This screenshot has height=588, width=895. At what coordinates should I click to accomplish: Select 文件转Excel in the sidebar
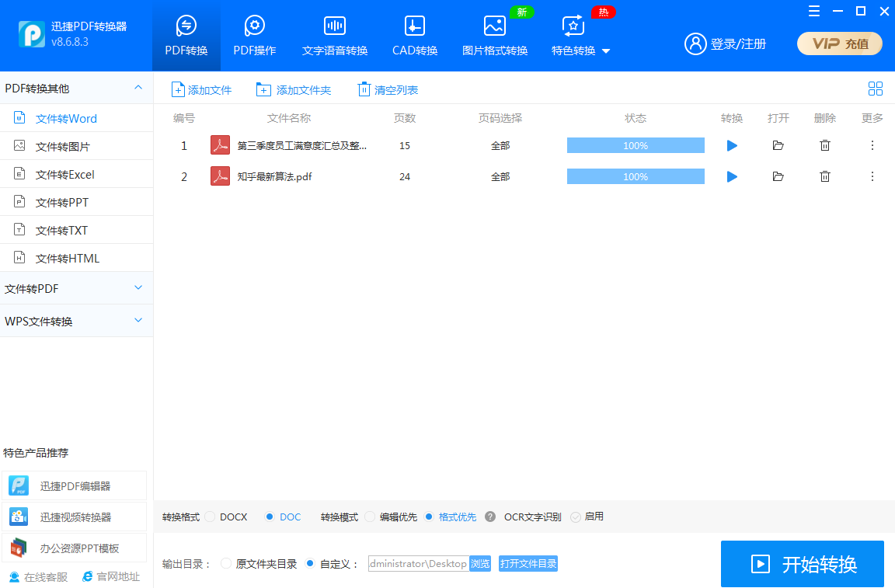pos(65,175)
